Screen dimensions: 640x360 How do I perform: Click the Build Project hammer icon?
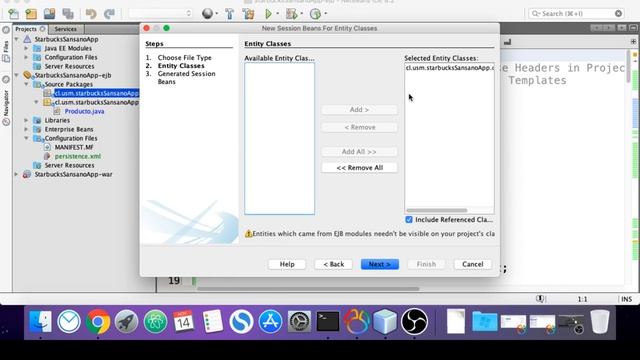tap(230, 14)
